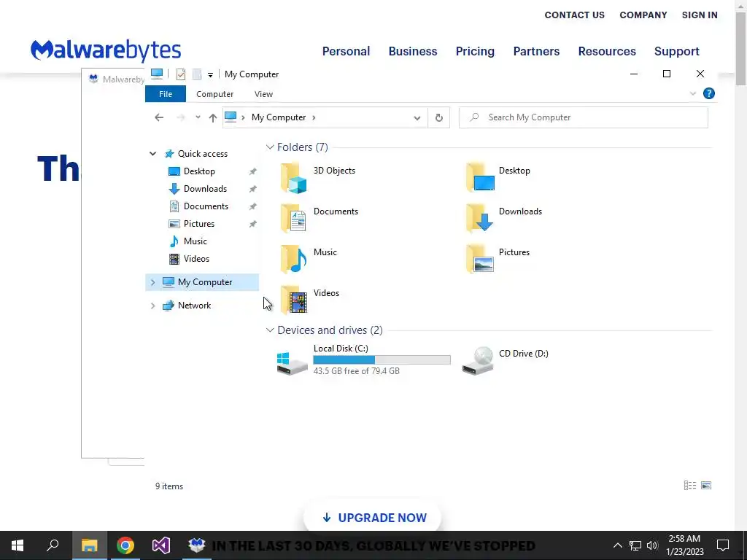Open Support on Malwarebytes site

(676, 51)
